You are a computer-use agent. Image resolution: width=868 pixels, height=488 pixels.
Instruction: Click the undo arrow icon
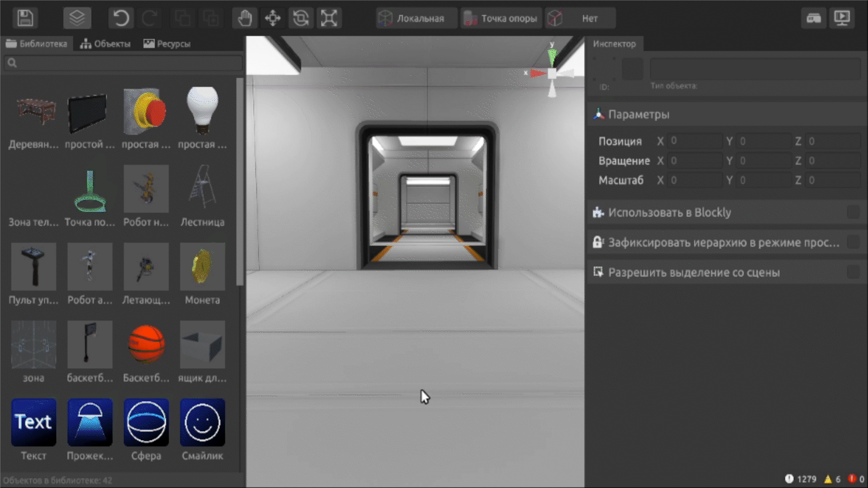coord(121,18)
